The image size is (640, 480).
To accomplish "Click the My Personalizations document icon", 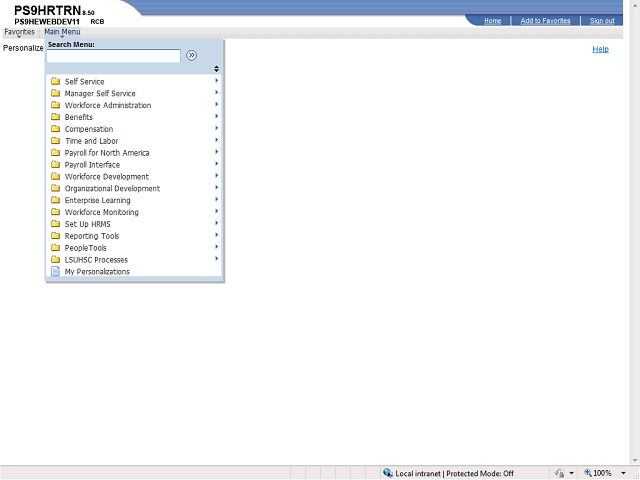I will click(x=56, y=272).
